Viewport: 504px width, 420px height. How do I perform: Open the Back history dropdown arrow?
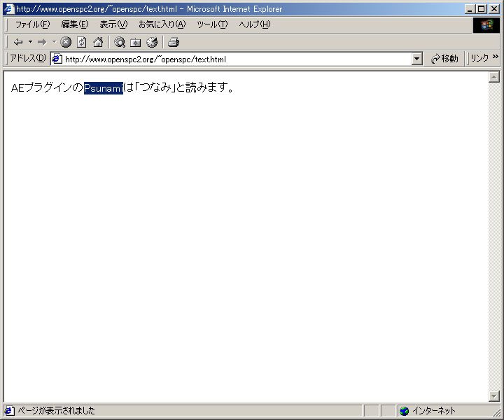point(31,42)
